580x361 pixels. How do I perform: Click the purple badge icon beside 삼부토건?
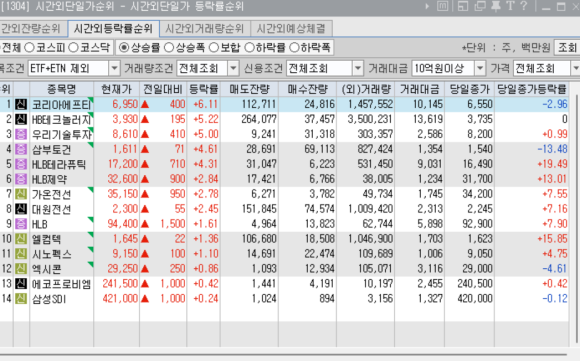coord(21,149)
